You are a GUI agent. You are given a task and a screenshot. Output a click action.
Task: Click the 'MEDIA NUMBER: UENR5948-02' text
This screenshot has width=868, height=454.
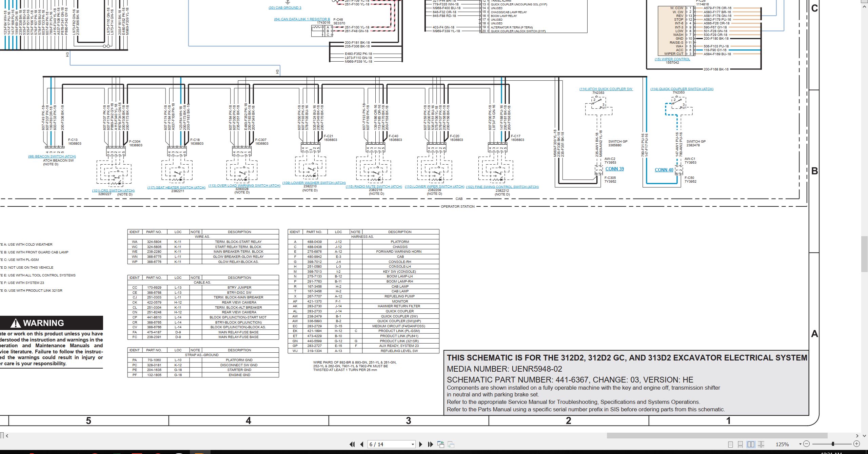pyautogui.click(x=504, y=369)
